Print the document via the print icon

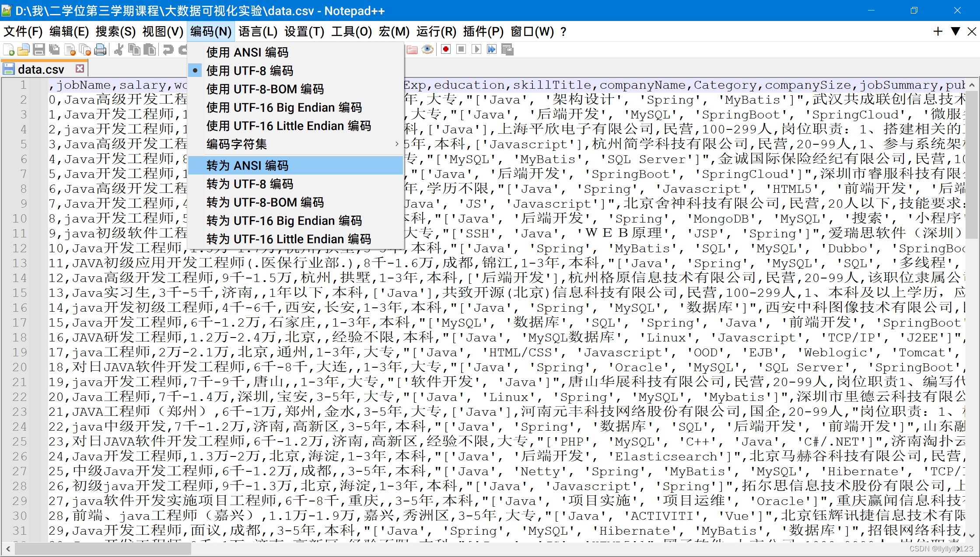coord(100,49)
